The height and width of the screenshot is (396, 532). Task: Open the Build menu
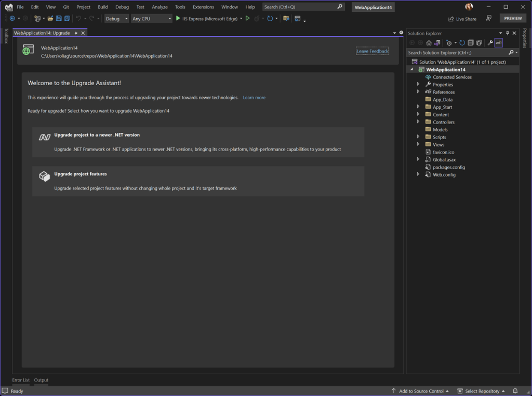(x=102, y=7)
